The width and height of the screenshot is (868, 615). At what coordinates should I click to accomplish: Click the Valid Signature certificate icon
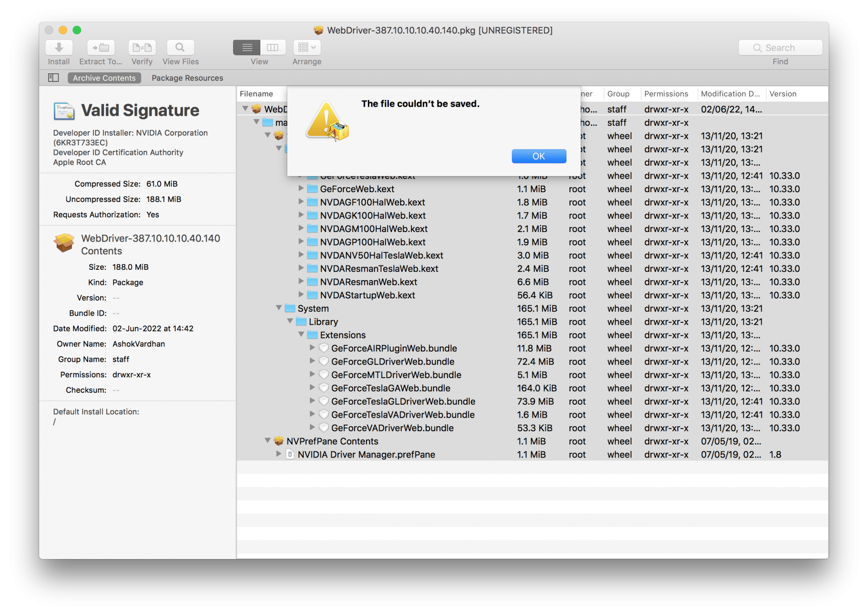pyautogui.click(x=64, y=111)
